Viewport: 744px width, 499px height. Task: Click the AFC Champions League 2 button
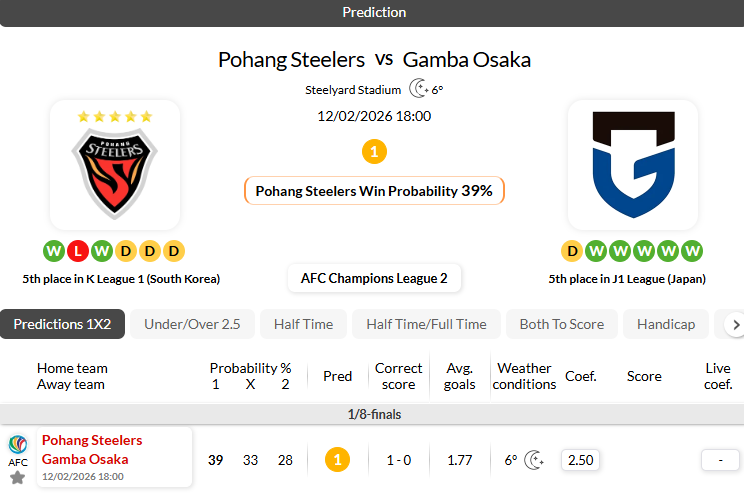pos(374,278)
